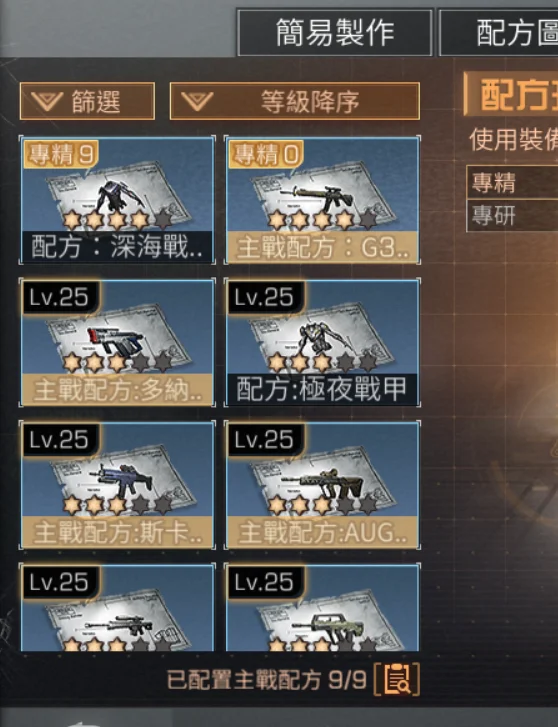Select the green bullpup rifle blueprint

pos(322,607)
